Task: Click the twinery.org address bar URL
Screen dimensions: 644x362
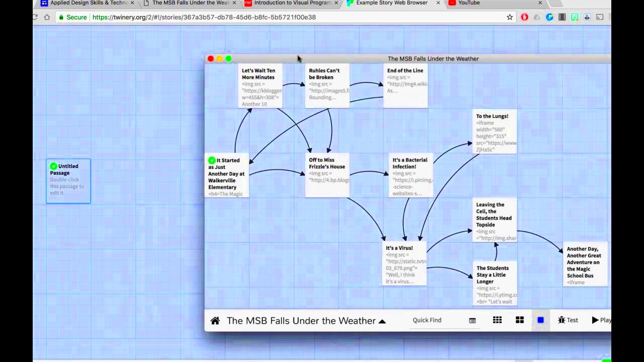Action: point(204,17)
